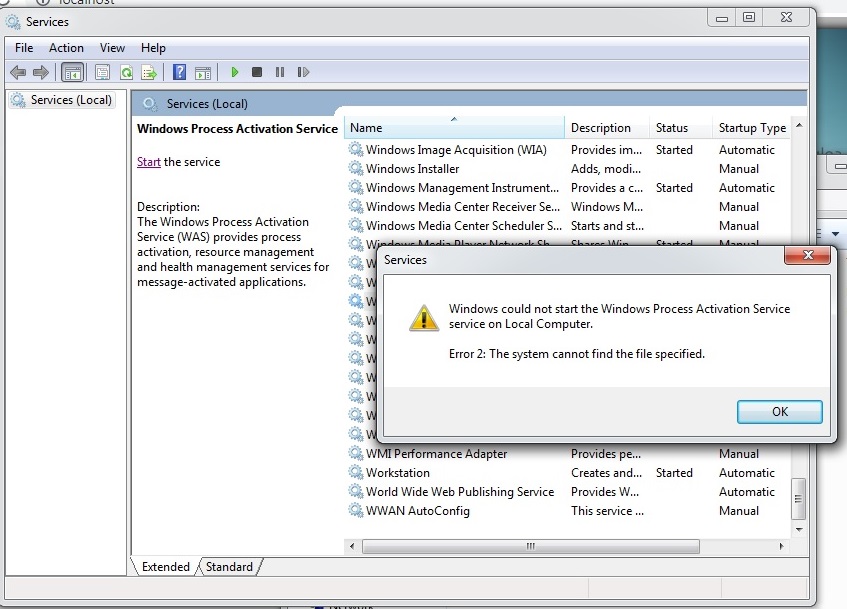This screenshot has height=609, width=847.
Task: Select the Windows Management Instrument... row
Action: tap(567, 188)
